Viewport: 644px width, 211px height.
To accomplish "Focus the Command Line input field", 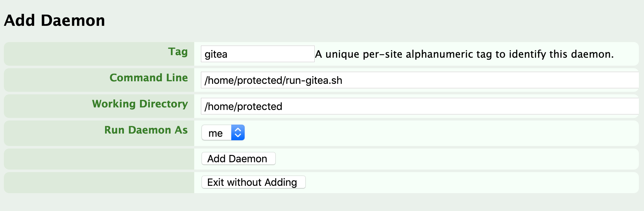I will point(420,80).
